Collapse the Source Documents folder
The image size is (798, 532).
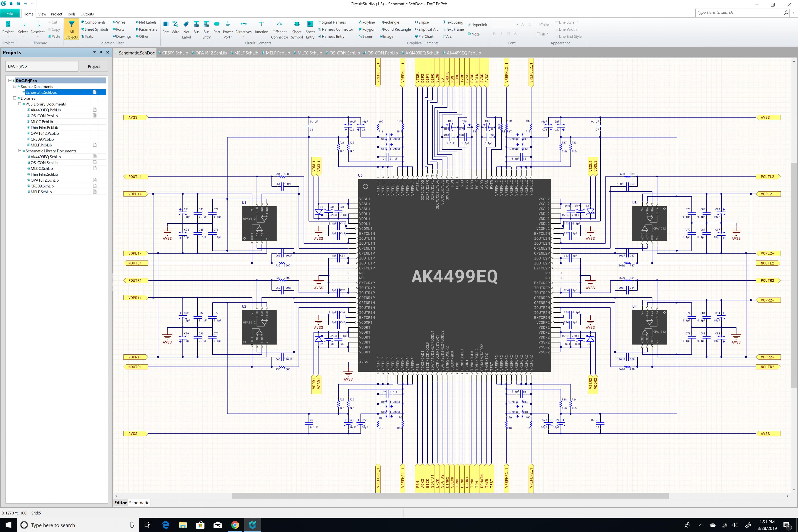point(15,86)
